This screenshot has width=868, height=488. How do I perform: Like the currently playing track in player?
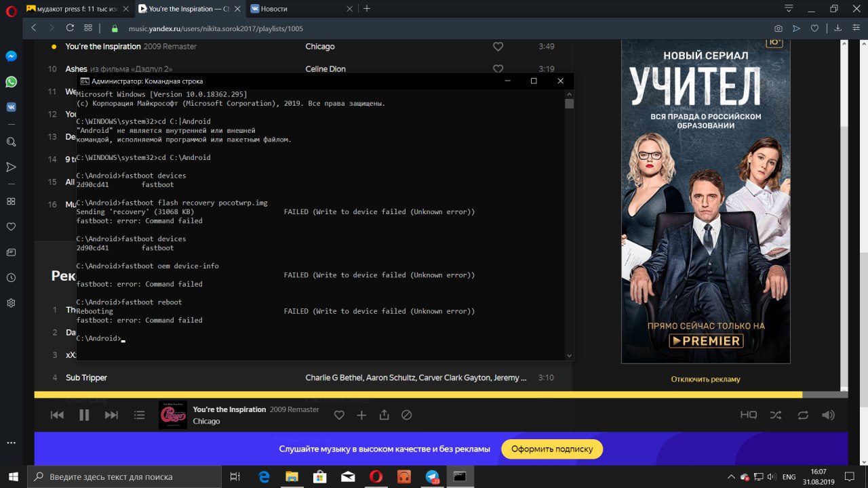(x=339, y=415)
